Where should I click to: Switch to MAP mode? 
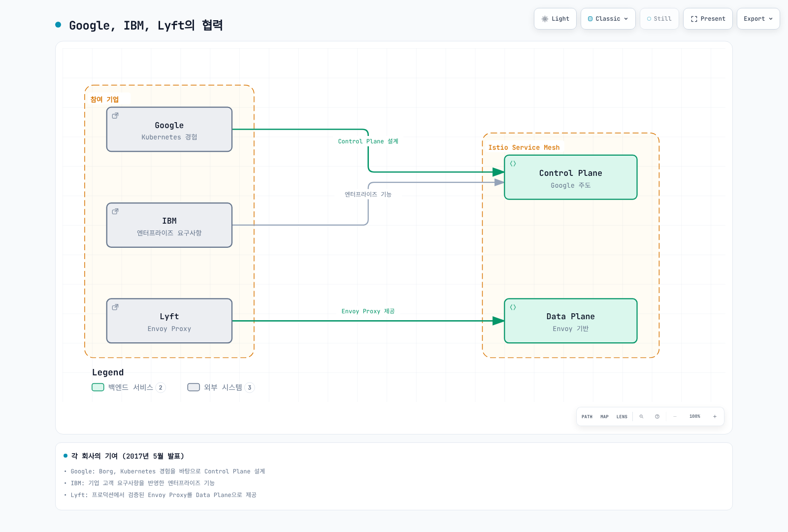pos(604,417)
